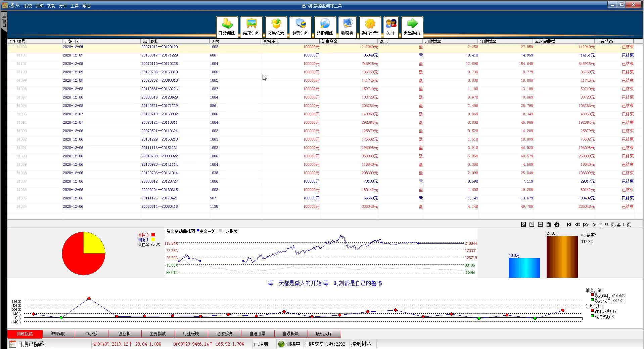Click the highest red point on the training trajectory chart
Screen dimensions: 644x349
tap(89, 298)
